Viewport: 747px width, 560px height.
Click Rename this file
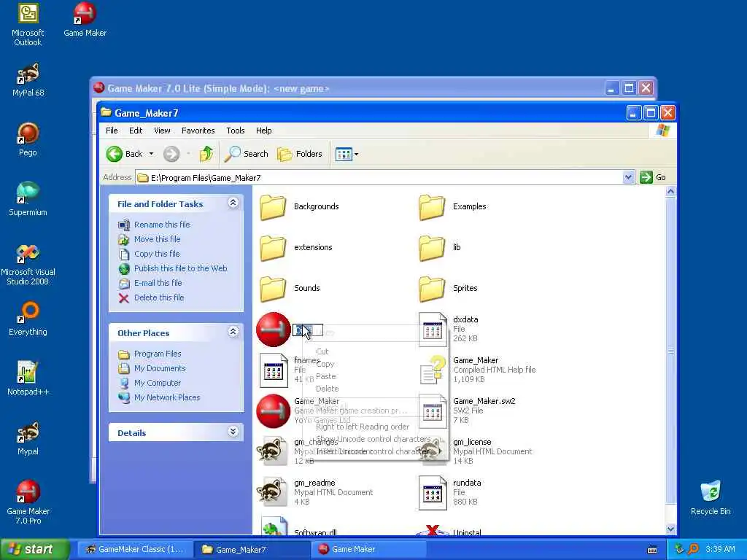(162, 225)
